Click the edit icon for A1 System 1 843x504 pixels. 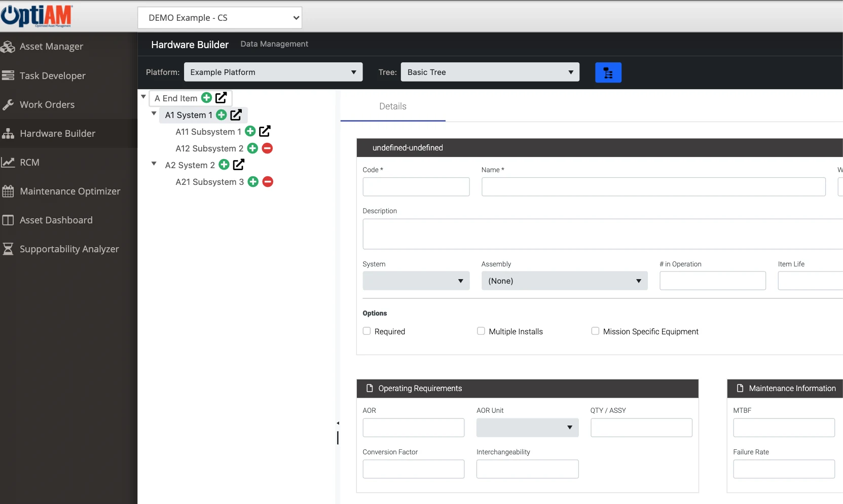pos(236,115)
